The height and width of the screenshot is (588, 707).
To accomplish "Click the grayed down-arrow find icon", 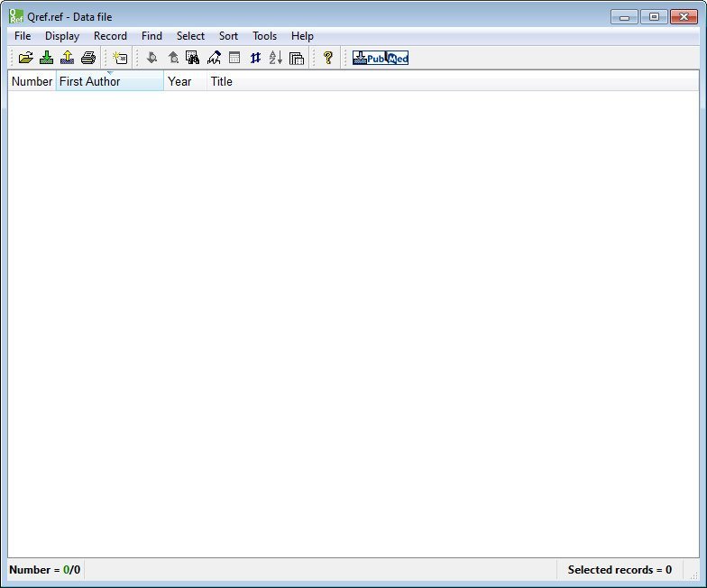I will point(151,58).
